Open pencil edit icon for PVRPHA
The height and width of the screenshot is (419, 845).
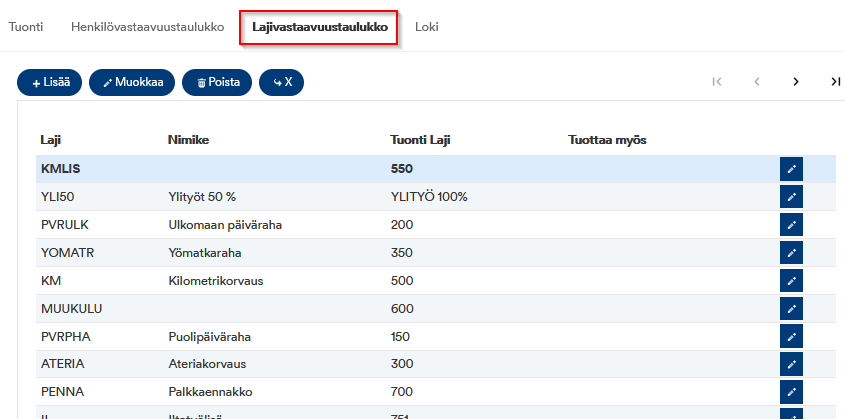[791, 337]
